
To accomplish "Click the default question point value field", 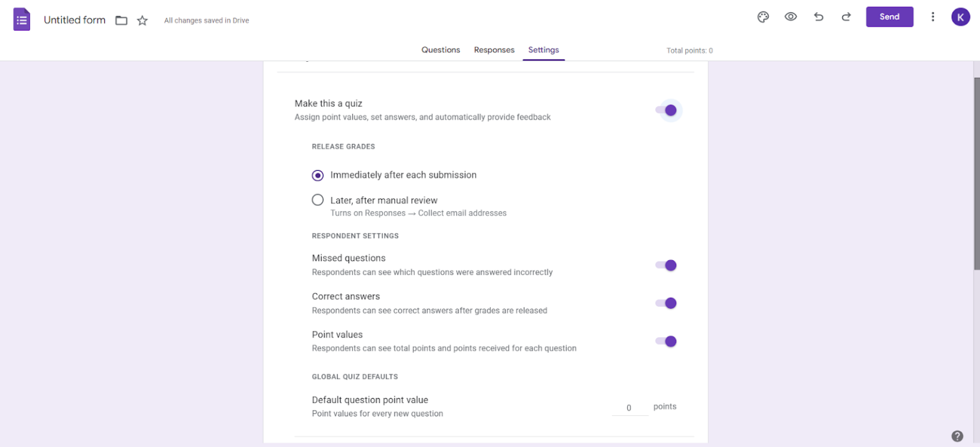I will click(629, 407).
